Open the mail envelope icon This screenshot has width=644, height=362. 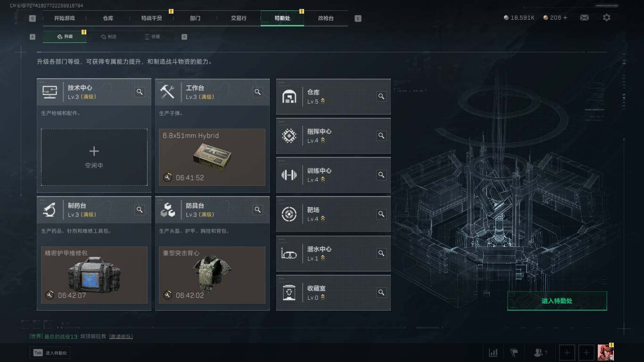[584, 17]
